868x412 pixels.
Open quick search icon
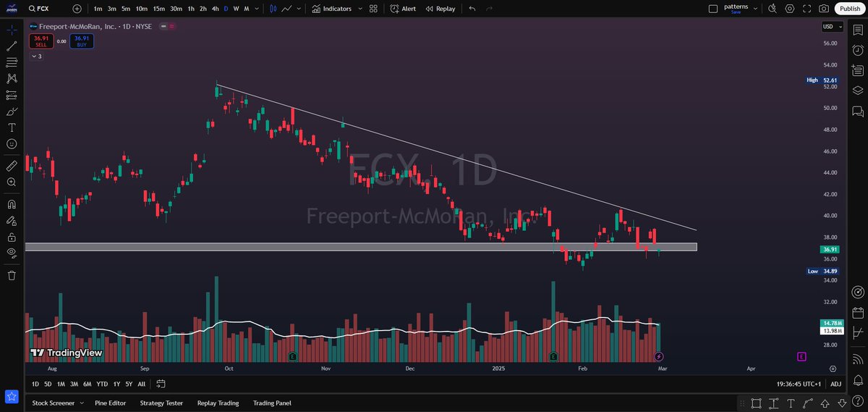click(772, 9)
